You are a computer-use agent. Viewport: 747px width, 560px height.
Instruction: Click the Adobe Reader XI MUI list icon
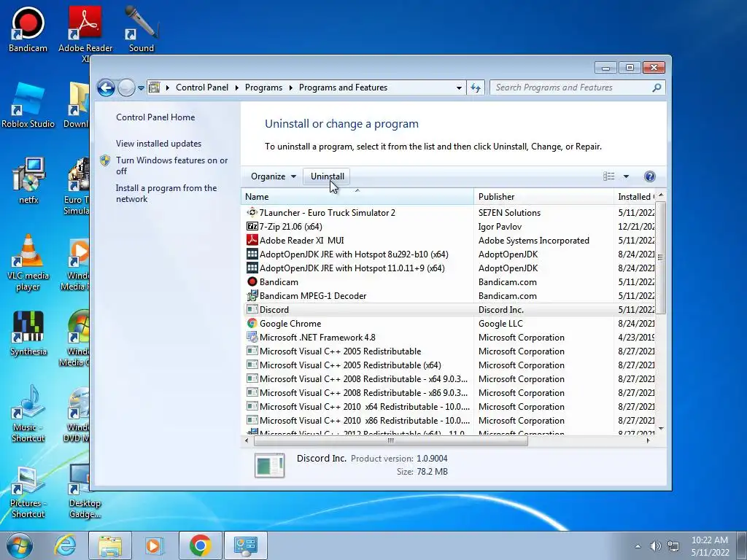[x=252, y=241]
